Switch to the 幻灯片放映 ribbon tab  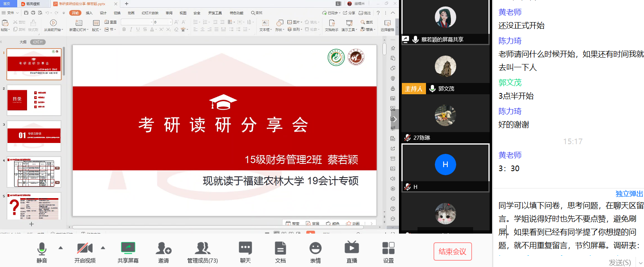[x=150, y=13]
